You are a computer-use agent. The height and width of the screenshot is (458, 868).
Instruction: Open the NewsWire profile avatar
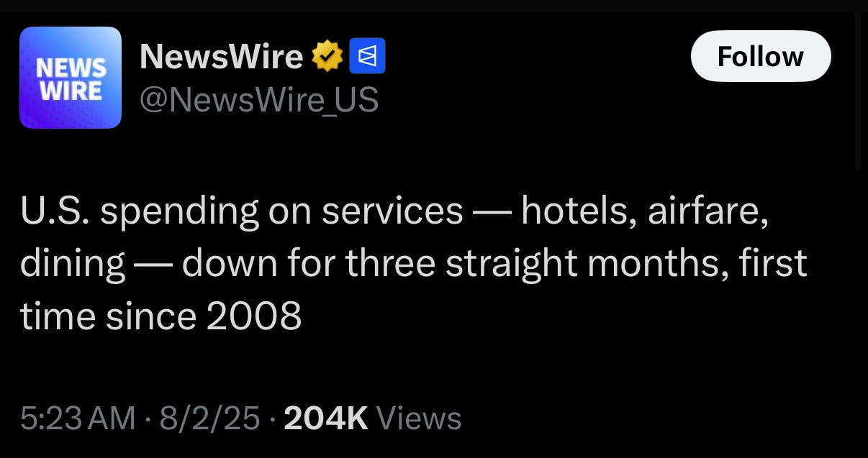[x=71, y=78]
